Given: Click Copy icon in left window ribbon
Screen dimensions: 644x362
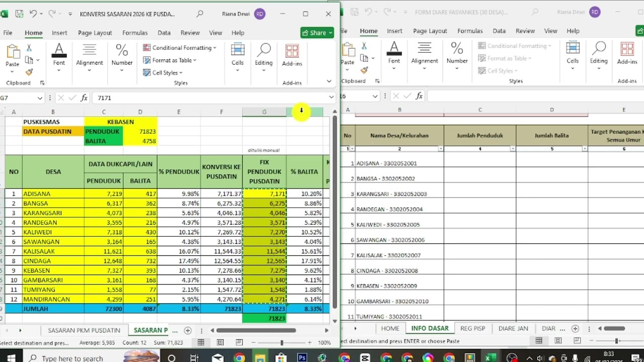Looking at the screenshot, I should pyautogui.click(x=29, y=60).
